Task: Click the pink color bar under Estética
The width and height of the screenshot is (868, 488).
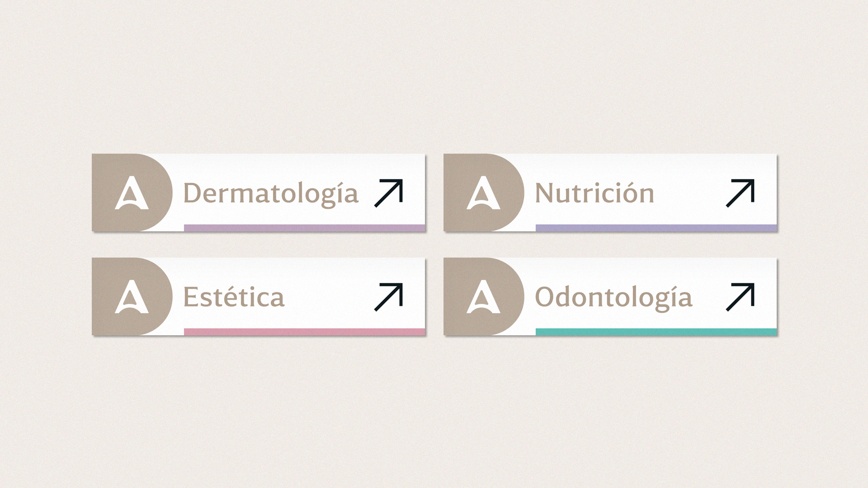Action: click(304, 332)
